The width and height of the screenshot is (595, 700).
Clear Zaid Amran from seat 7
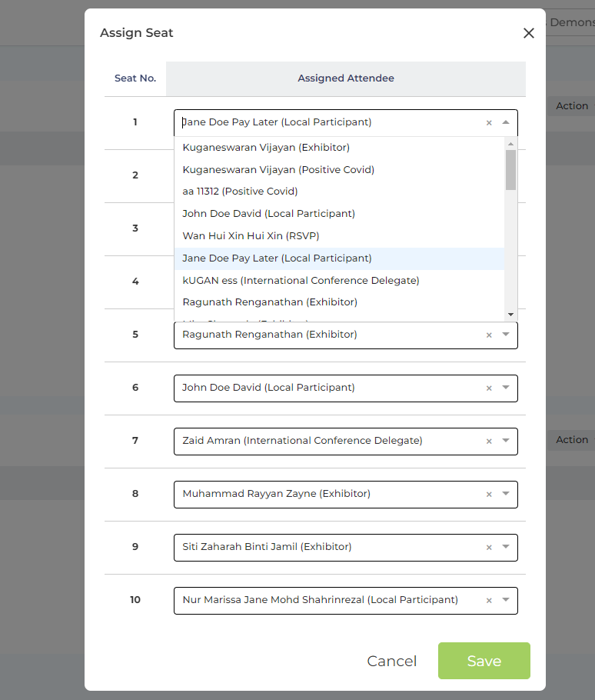coord(489,441)
